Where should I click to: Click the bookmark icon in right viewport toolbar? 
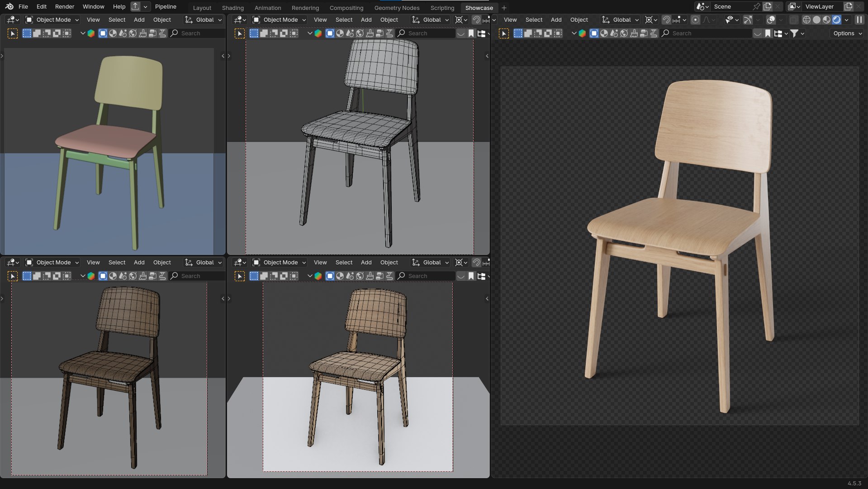point(768,34)
